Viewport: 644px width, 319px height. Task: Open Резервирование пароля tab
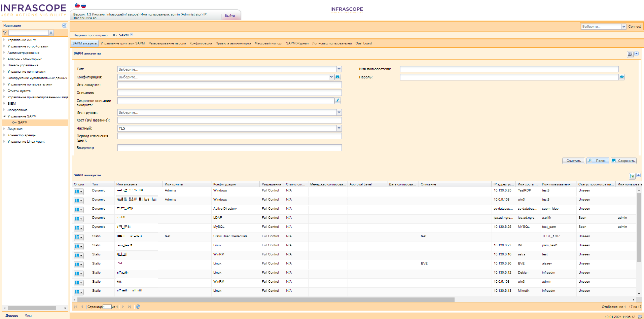(167, 43)
